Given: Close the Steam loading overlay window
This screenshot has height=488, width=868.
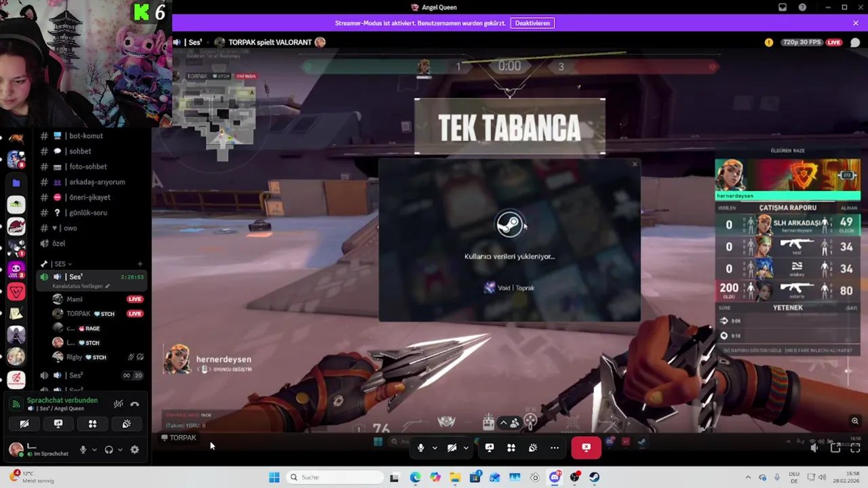Looking at the screenshot, I should [635, 164].
